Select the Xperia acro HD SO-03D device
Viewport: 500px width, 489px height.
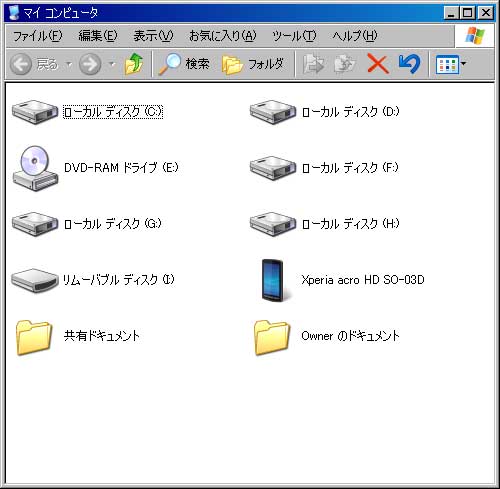pyautogui.click(x=342, y=280)
